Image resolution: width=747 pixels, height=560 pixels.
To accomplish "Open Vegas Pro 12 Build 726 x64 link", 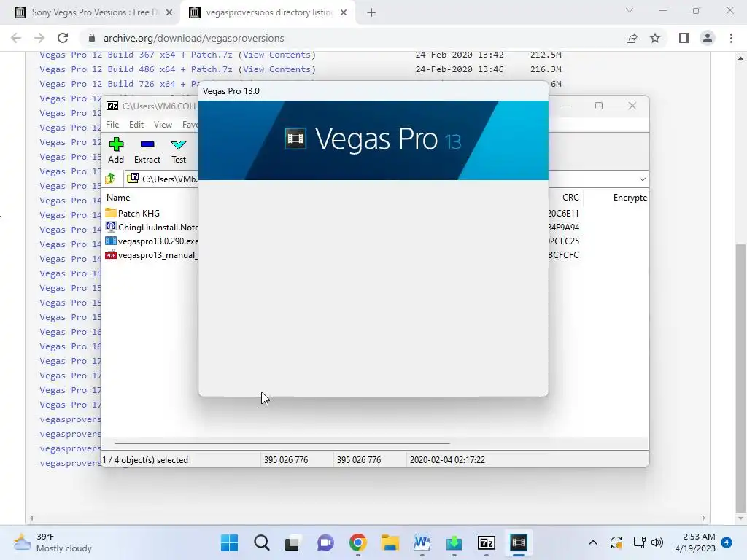I will click(119, 84).
